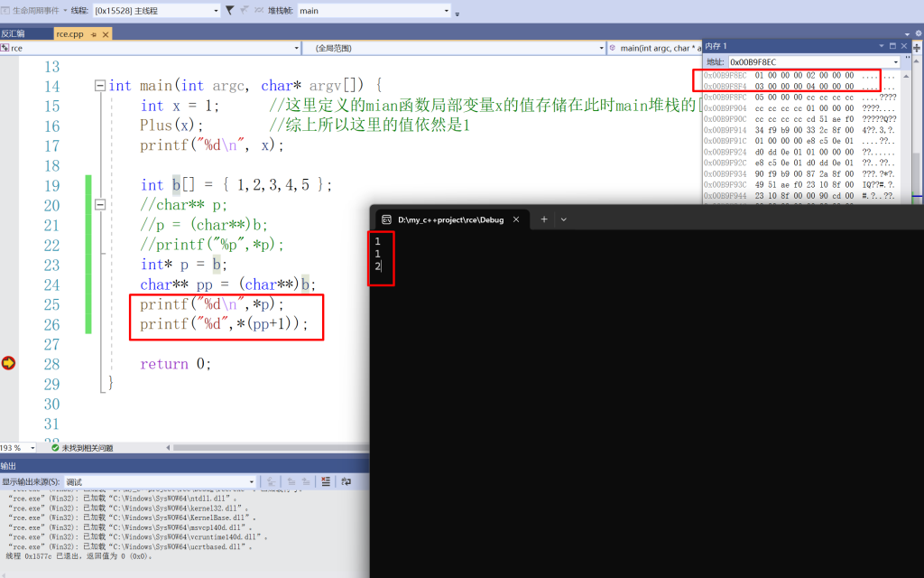This screenshot has height=578, width=924.
Task: Switch to the disassembly (反汇编) tab
Action: coord(14,33)
